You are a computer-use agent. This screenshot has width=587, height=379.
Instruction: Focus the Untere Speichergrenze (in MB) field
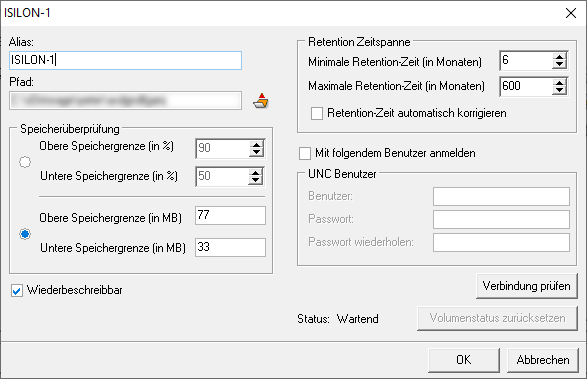point(230,247)
